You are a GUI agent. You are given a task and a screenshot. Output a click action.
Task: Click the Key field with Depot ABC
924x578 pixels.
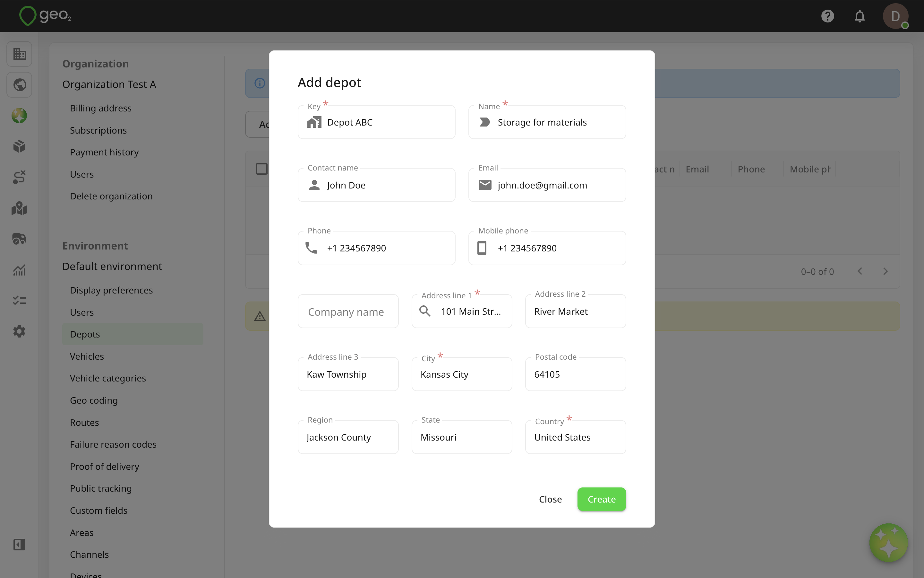click(376, 122)
